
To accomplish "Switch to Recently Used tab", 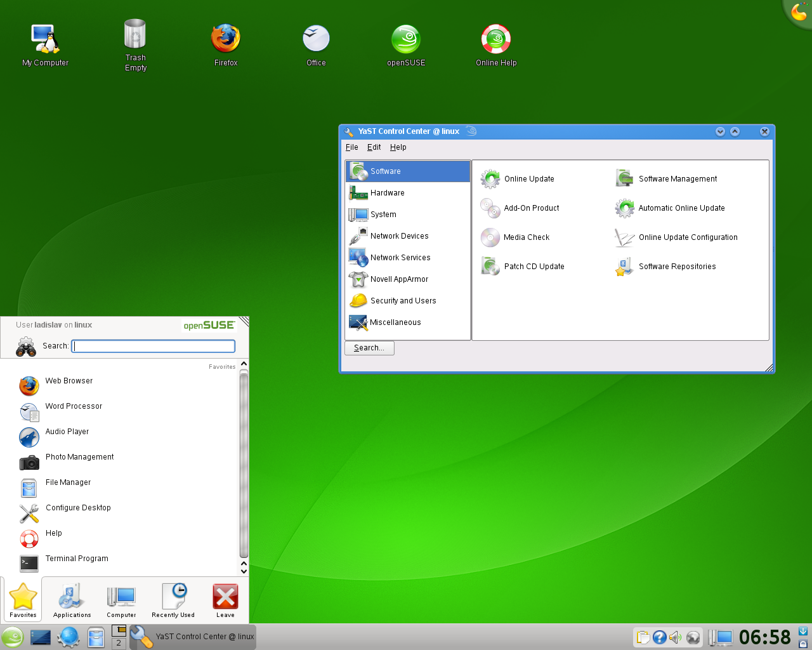I will [x=173, y=600].
